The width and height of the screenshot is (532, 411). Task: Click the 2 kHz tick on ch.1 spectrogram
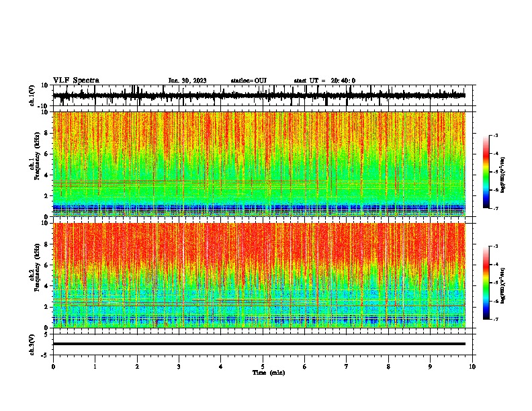coord(46,196)
